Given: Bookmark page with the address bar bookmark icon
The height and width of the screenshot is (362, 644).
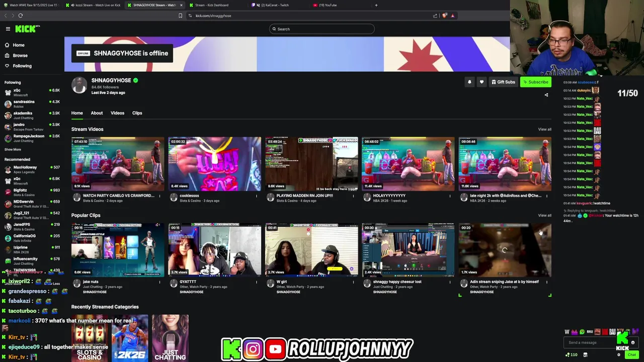Looking at the screenshot, I should click(180, 16).
